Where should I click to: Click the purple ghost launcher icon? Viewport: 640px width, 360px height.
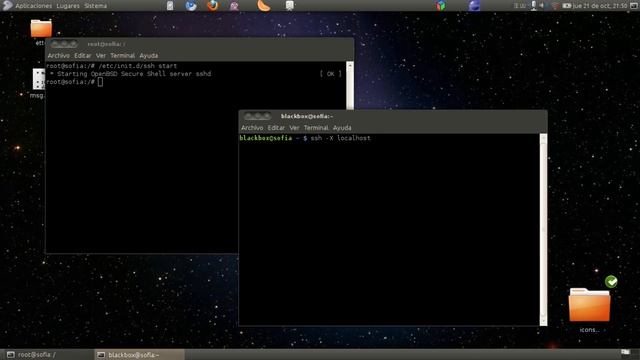pos(235,6)
